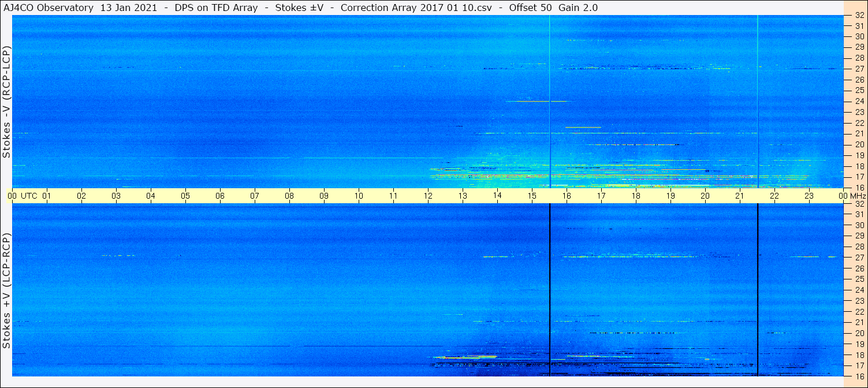Image resolution: width=868 pixels, height=388 pixels.
Task: Click the 23 UTC hour marker
Action: pos(809,196)
